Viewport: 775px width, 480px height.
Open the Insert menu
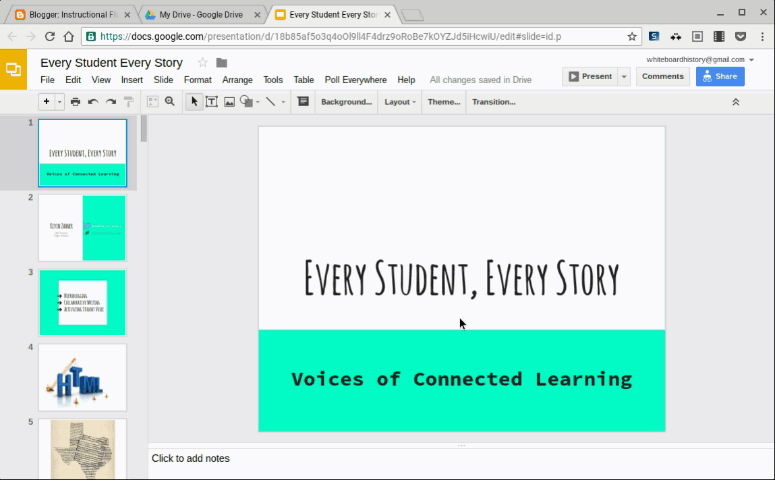[132, 80]
